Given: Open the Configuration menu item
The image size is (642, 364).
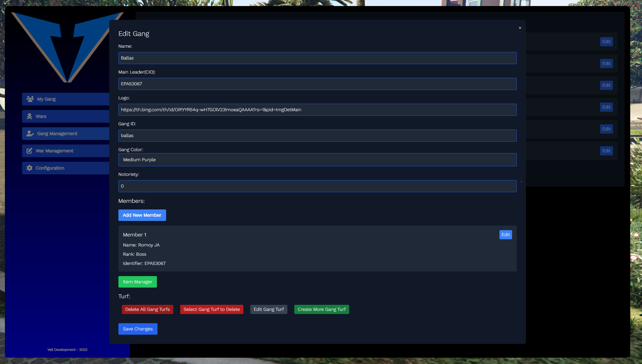Looking at the screenshot, I should [66, 168].
